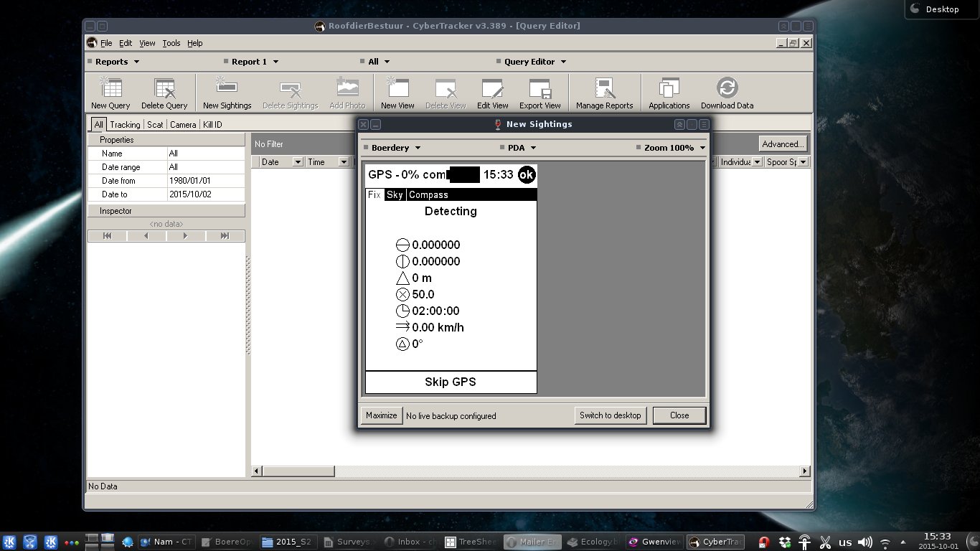This screenshot has height=551, width=980.
Task: Open the Tools menu
Action: 171,43
